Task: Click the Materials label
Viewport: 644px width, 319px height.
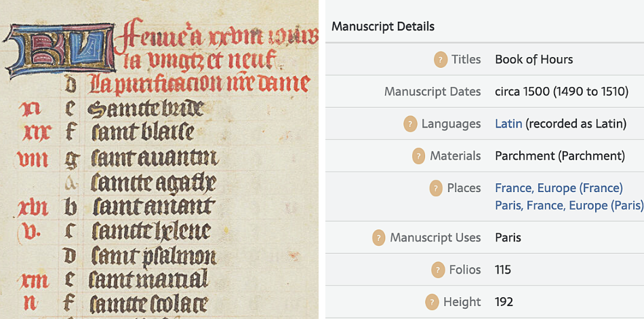Action: pyautogui.click(x=455, y=156)
